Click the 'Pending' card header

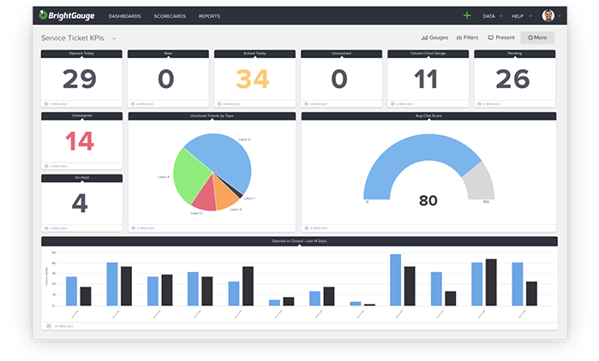point(515,53)
